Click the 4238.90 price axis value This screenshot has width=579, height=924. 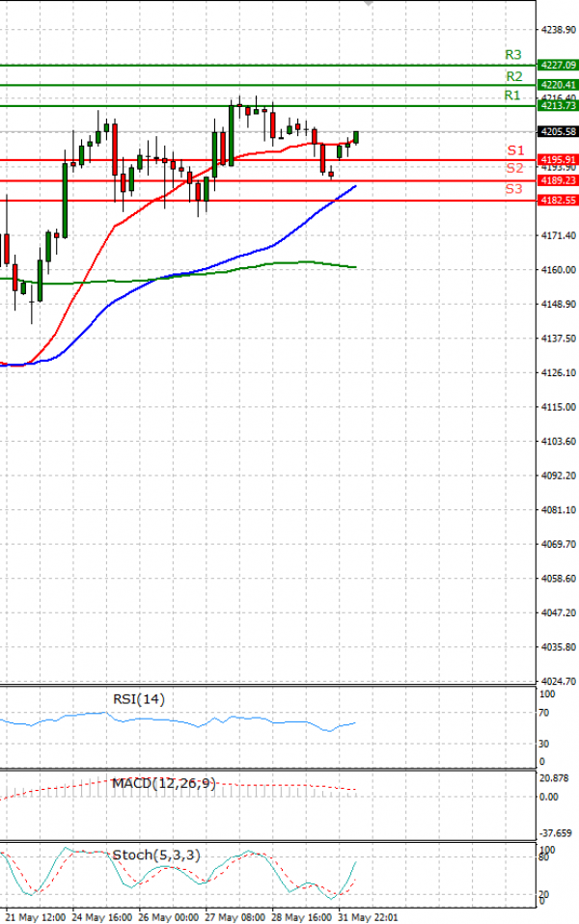coord(559,30)
